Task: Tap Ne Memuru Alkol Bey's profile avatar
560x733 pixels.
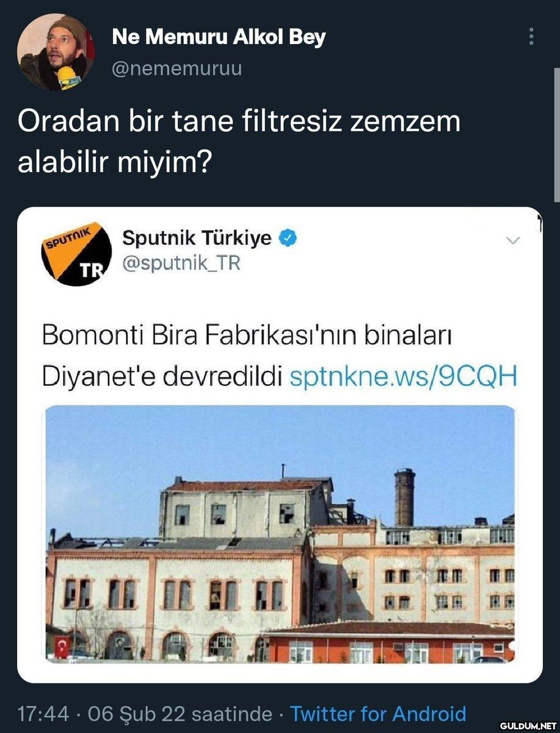Action: coord(56,53)
